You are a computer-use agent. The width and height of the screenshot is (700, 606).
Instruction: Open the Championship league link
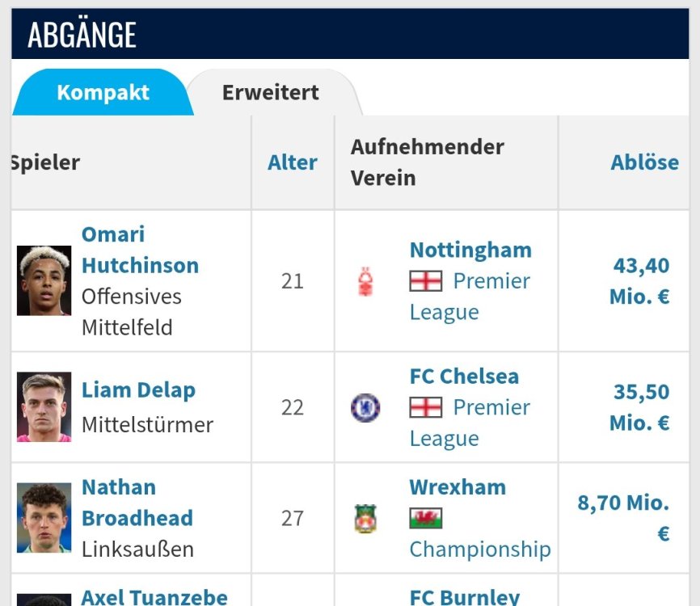tap(480, 549)
